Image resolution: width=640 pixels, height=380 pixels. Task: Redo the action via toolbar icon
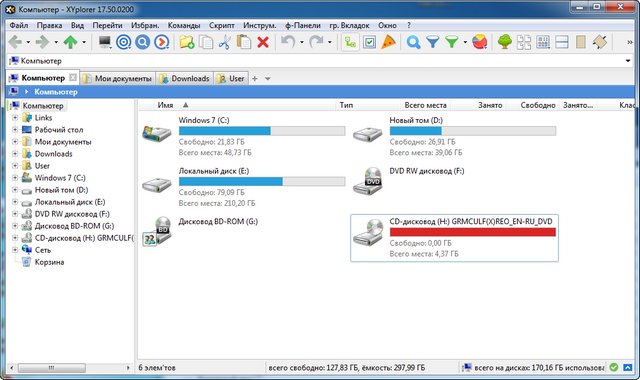pyautogui.click(x=316, y=42)
